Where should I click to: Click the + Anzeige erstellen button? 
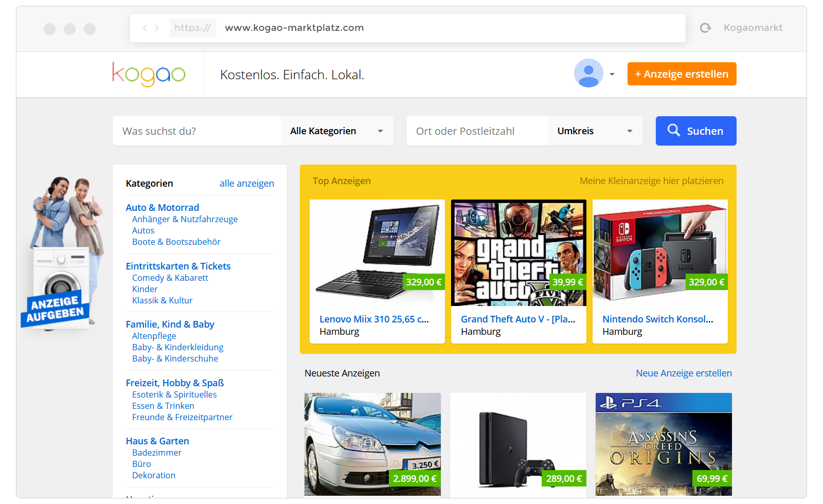point(682,74)
